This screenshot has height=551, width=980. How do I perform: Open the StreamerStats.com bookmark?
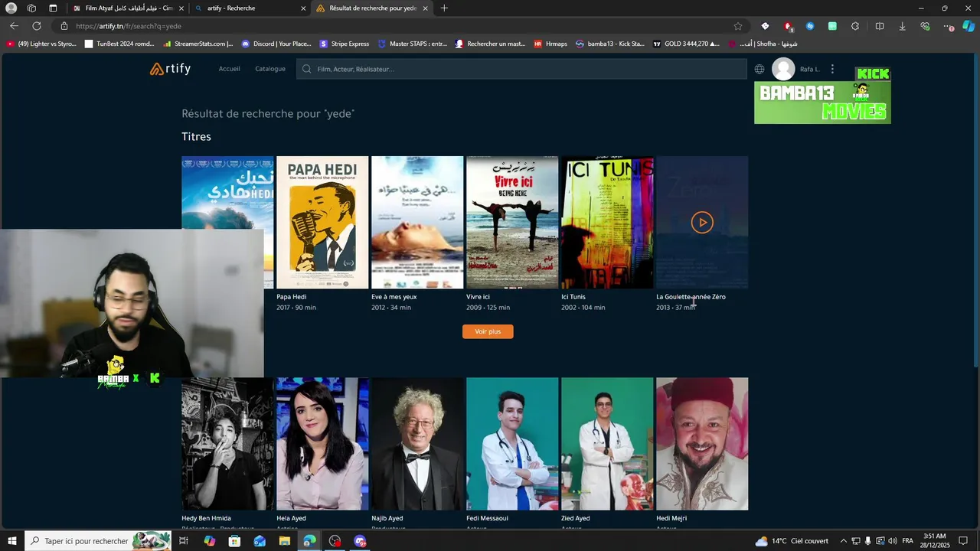198,44
